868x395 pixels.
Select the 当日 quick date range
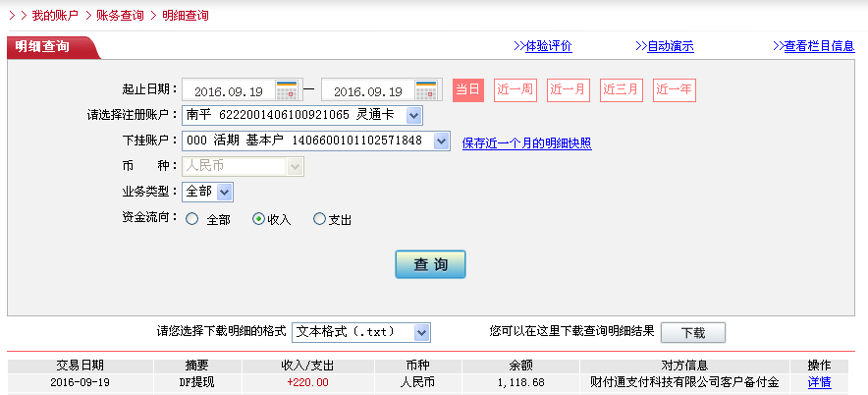[468, 90]
